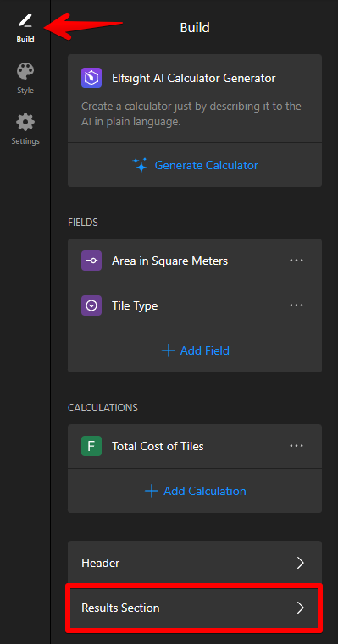
Task: Click the green F formula icon
Action: pyautogui.click(x=91, y=446)
